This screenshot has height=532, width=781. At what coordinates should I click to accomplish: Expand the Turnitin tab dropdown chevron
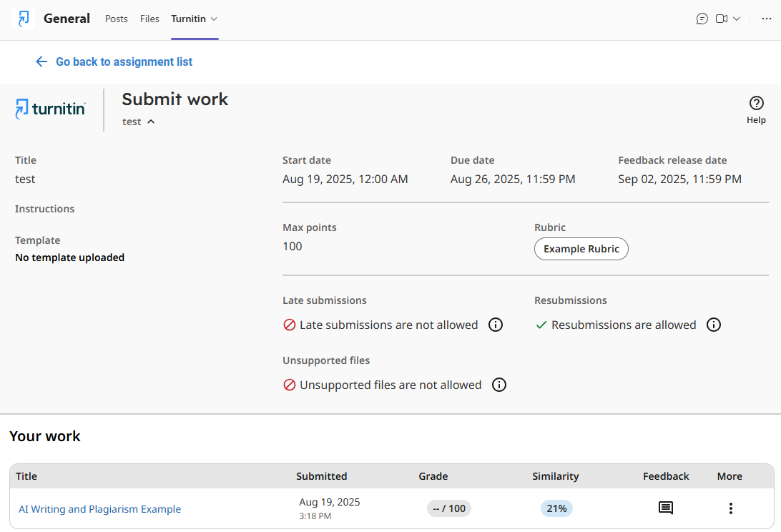214,19
